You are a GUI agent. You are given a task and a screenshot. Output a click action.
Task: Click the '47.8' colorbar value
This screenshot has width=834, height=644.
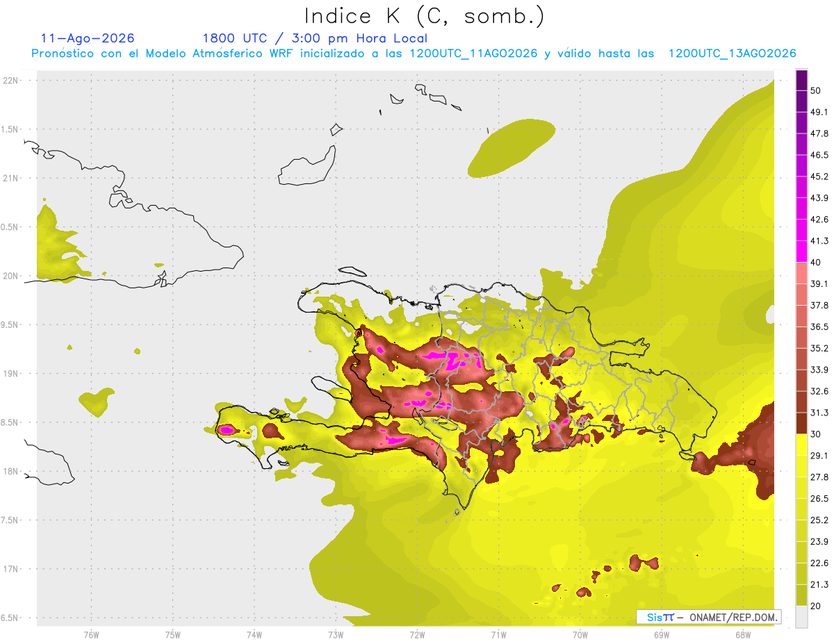[x=819, y=133]
